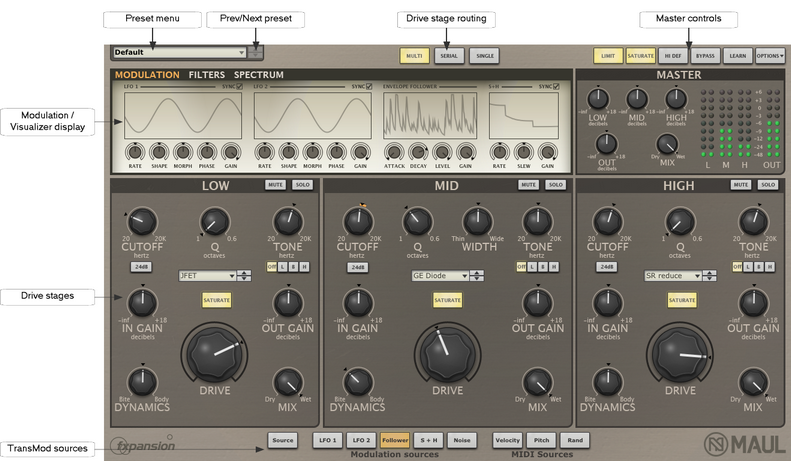Image resolution: width=791 pixels, height=461 pixels.
Task: Click the Master OUT decibels knob
Action: [x=606, y=144]
